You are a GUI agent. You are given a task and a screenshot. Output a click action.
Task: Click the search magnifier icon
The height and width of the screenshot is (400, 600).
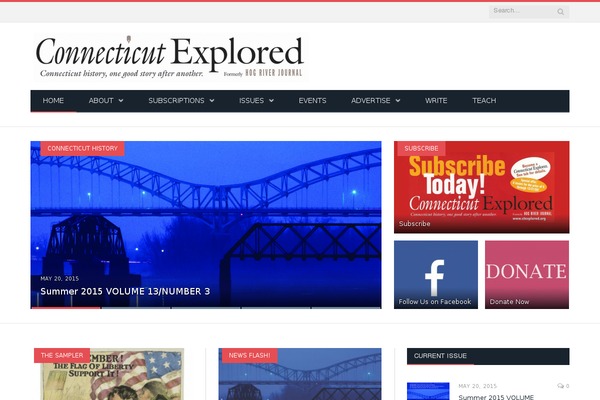560,12
